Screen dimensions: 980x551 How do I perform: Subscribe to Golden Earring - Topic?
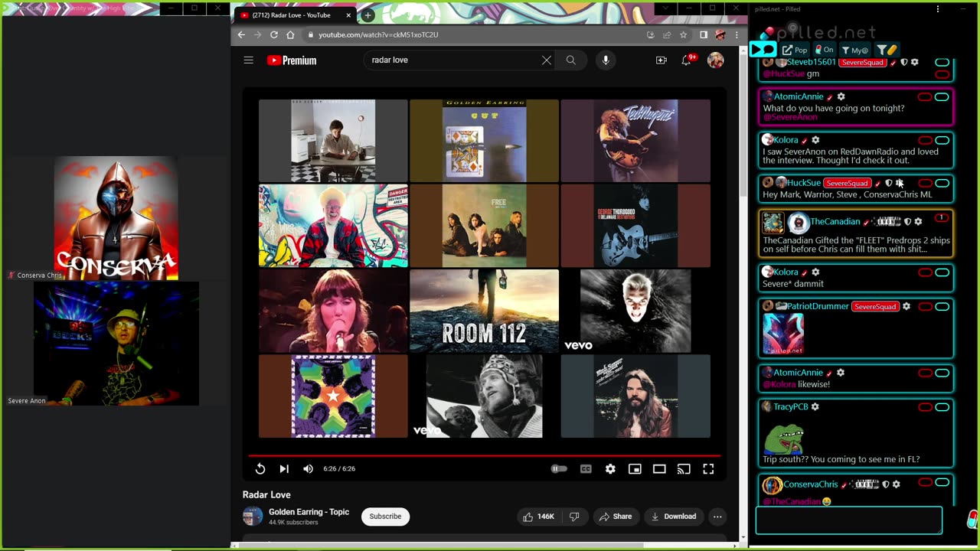tap(385, 517)
